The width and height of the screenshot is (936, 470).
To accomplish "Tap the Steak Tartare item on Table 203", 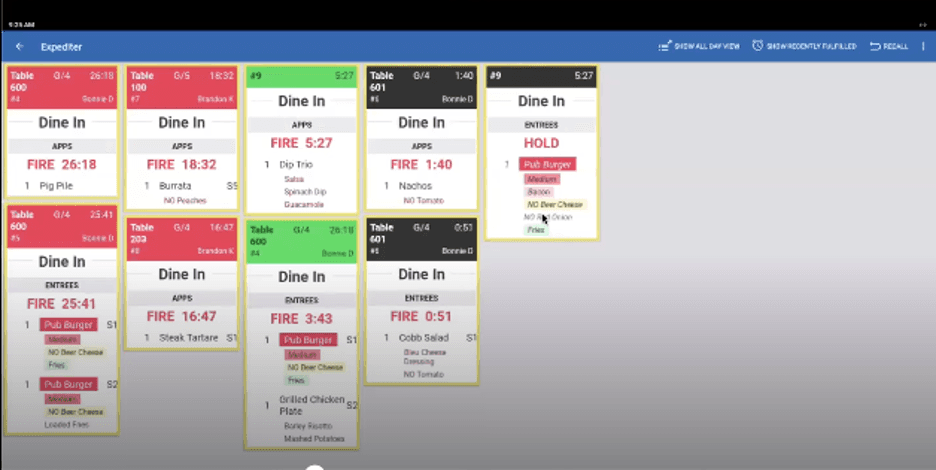I will click(x=188, y=338).
